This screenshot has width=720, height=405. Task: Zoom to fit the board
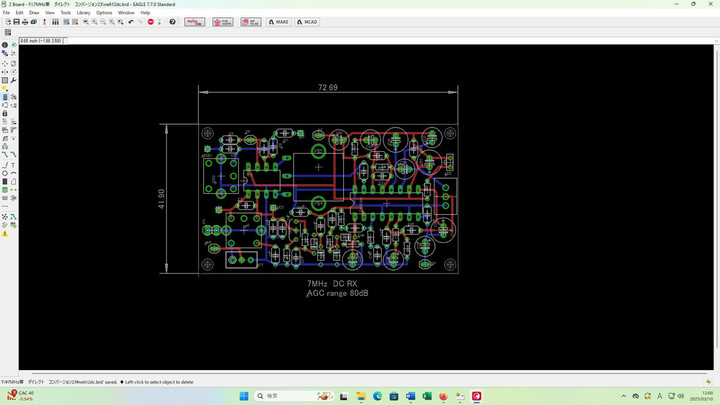[x=86, y=22]
